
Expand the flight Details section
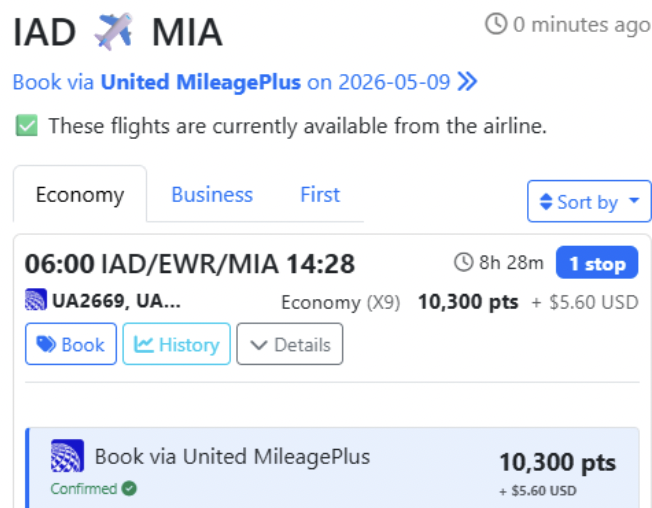pos(290,344)
